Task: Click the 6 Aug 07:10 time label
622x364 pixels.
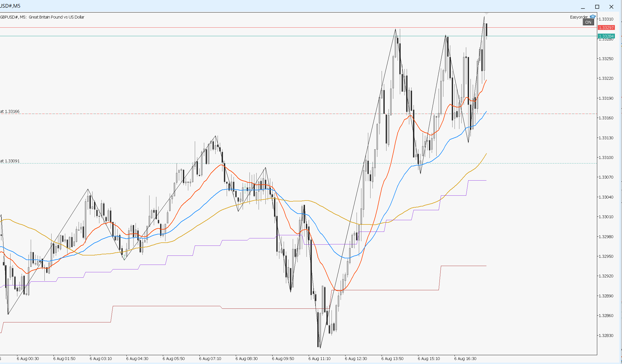Action: (210, 359)
